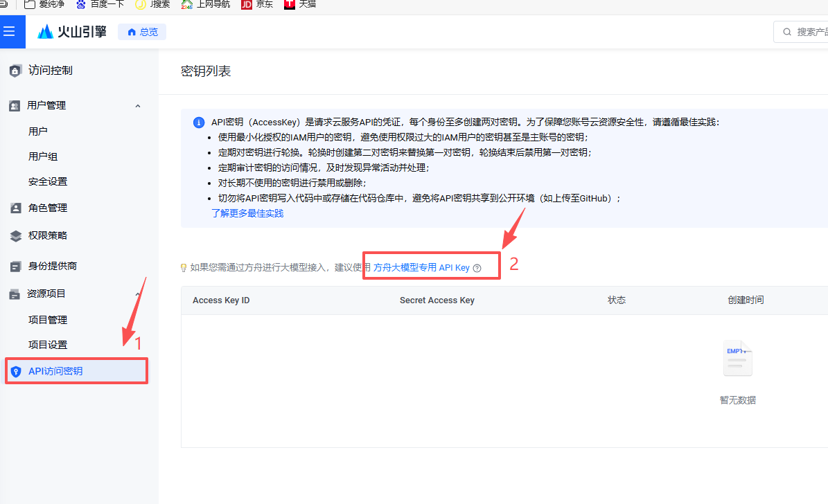
Task: Open 项目设置 in sidebar
Action: (x=48, y=345)
